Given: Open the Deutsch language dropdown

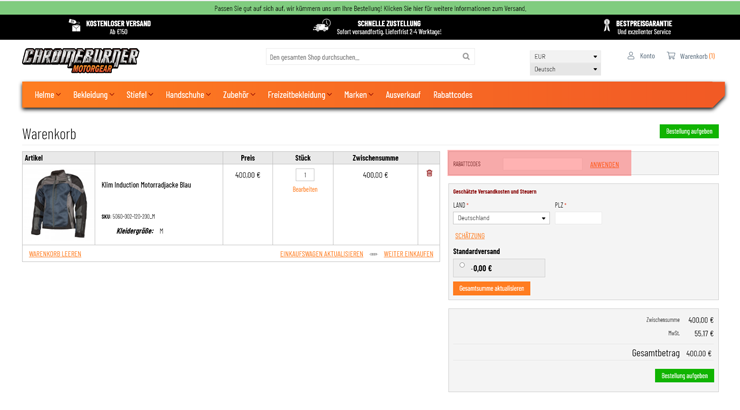Looking at the screenshot, I should tap(565, 69).
